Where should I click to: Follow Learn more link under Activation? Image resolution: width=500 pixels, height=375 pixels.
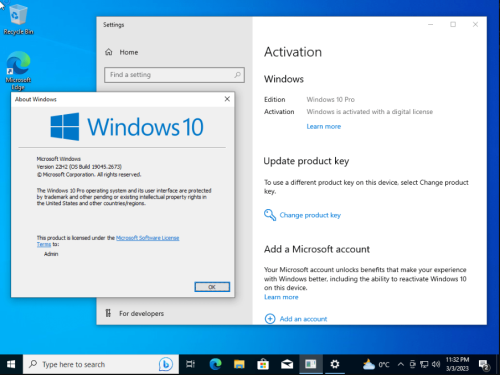coord(324,126)
